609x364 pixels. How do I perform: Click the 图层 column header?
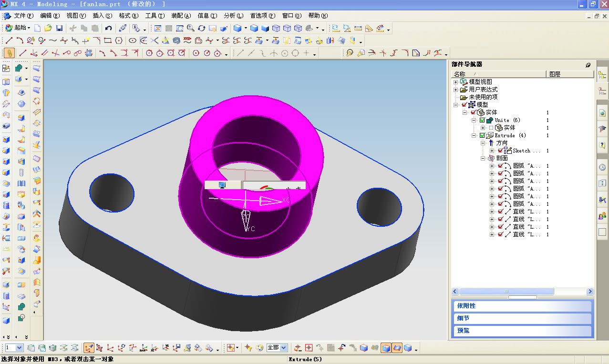pos(570,74)
